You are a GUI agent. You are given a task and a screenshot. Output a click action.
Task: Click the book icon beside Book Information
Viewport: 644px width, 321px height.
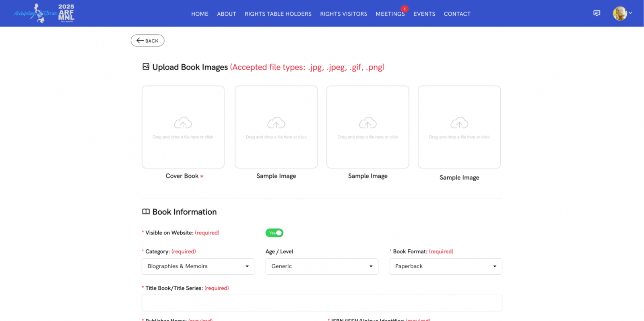[146, 212]
